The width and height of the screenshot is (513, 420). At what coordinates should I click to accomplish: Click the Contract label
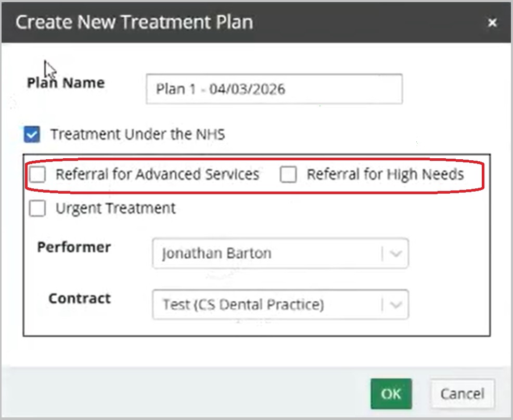80,298
